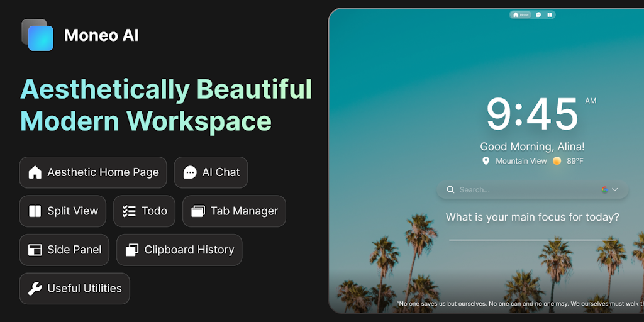Click the Moneo AI title text
The height and width of the screenshot is (322, 644).
101,35
